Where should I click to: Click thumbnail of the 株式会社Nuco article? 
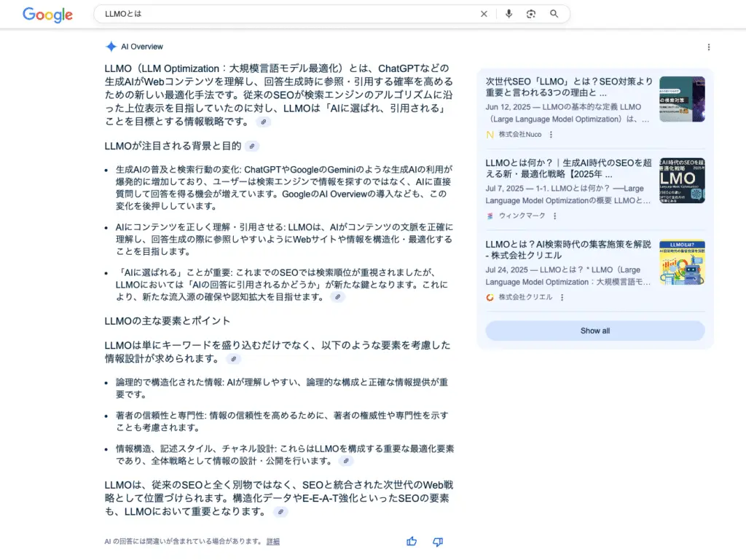682,99
